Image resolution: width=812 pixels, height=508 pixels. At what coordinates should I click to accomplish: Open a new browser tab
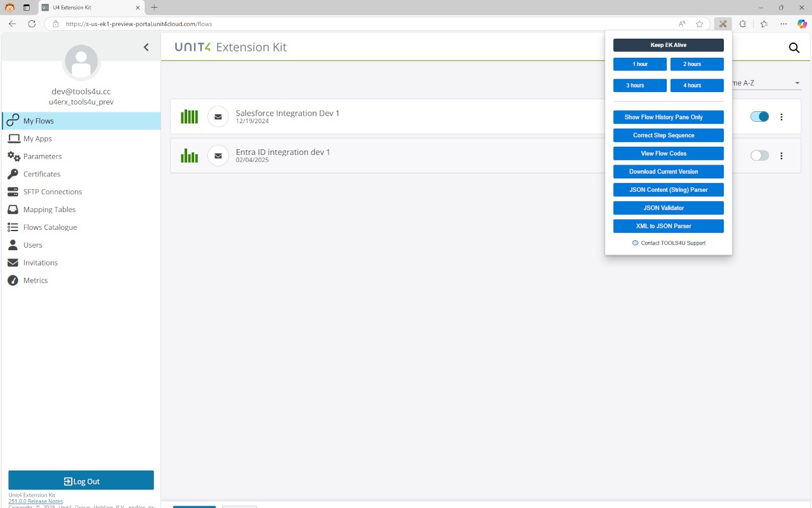[x=154, y=8]
